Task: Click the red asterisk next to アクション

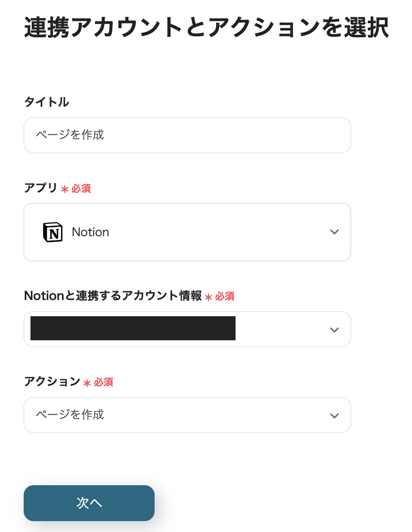Action: pyautogui.click(x=87, y=383)
